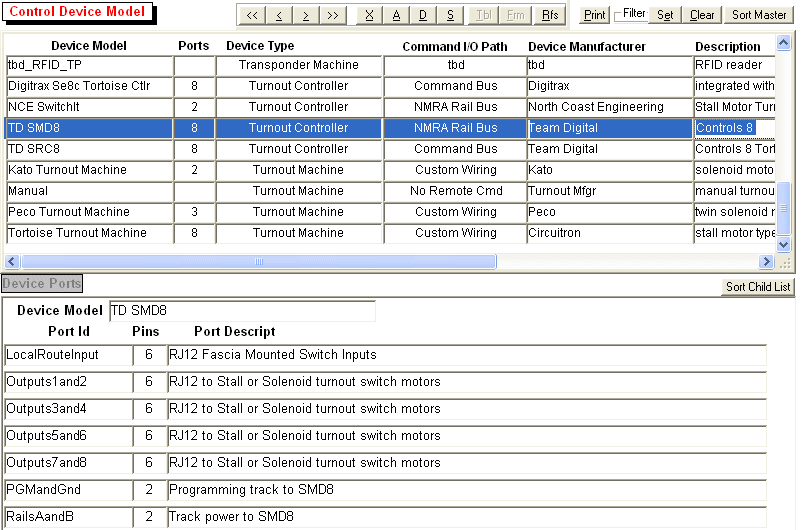Viewport: 801px width, 530px height.
Task: Click the Device Model field showing TD SMD8
Action: pos(243,310)
